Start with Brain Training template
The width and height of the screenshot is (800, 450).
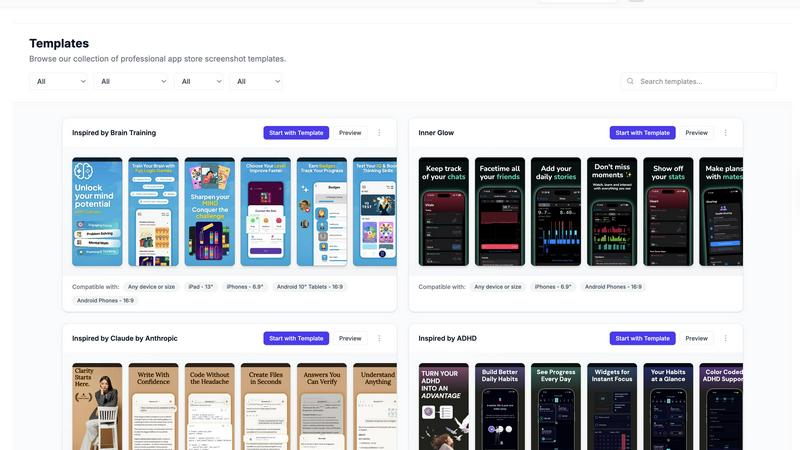click(296, 133)
